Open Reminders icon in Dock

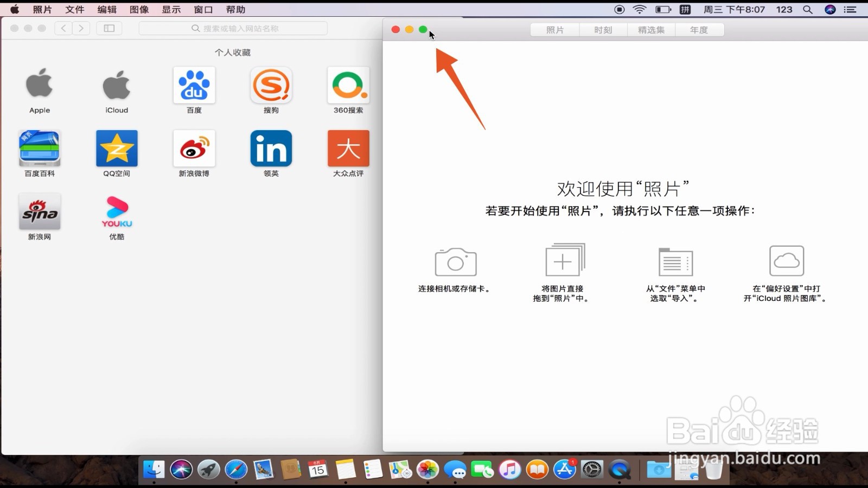tap(373, 469)
